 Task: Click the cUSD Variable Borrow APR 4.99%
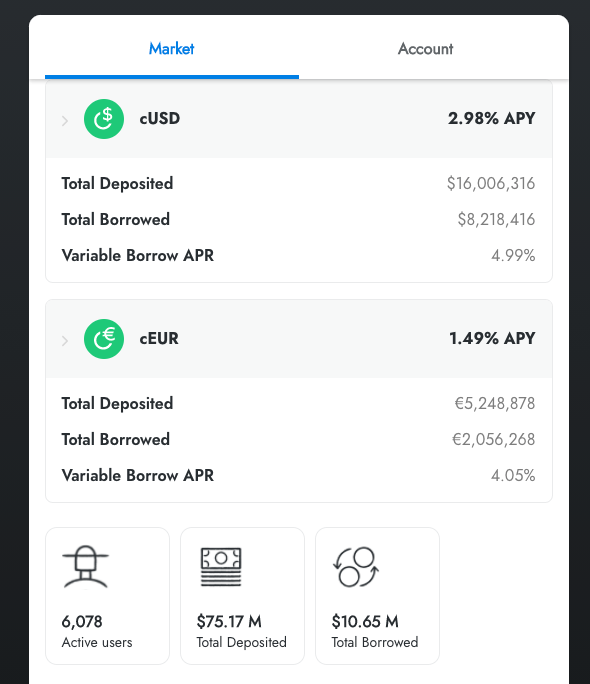[513, 256]
